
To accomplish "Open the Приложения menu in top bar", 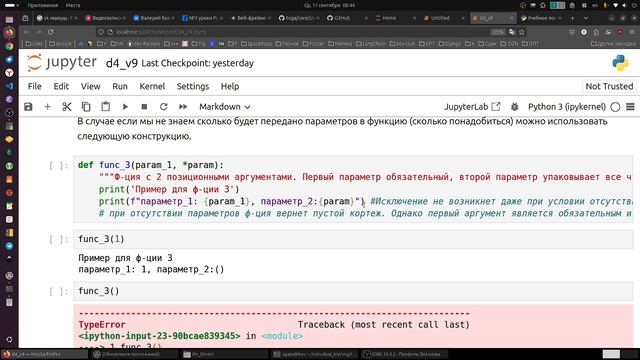I will point(43,5).
